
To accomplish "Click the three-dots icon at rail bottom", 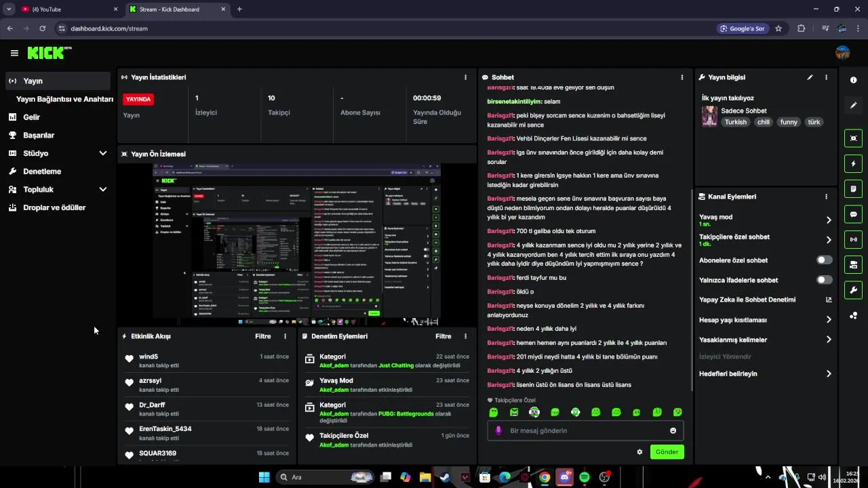I will pos(853,316).
